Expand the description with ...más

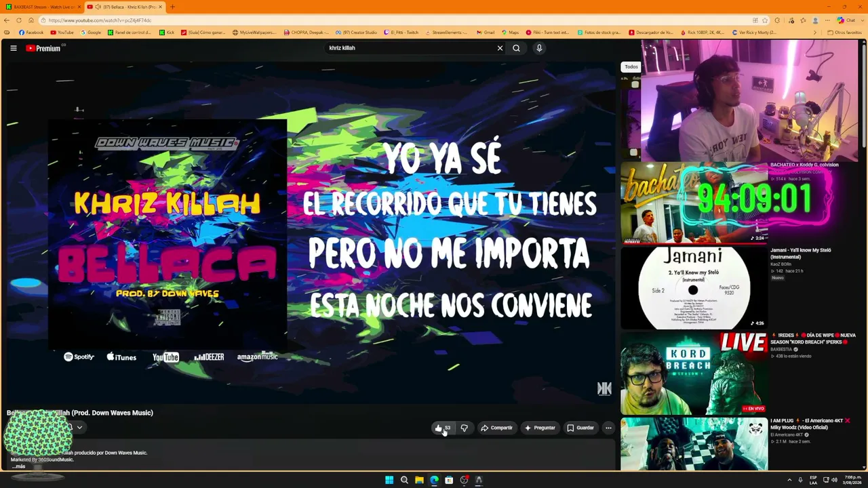[18, 466]
